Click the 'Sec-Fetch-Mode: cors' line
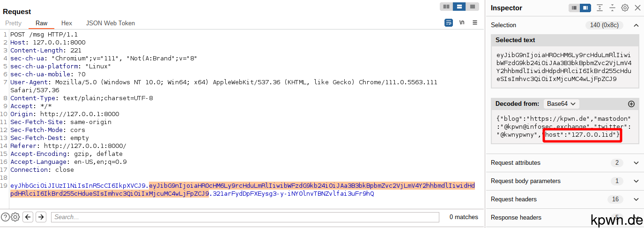 pos(48,130)
